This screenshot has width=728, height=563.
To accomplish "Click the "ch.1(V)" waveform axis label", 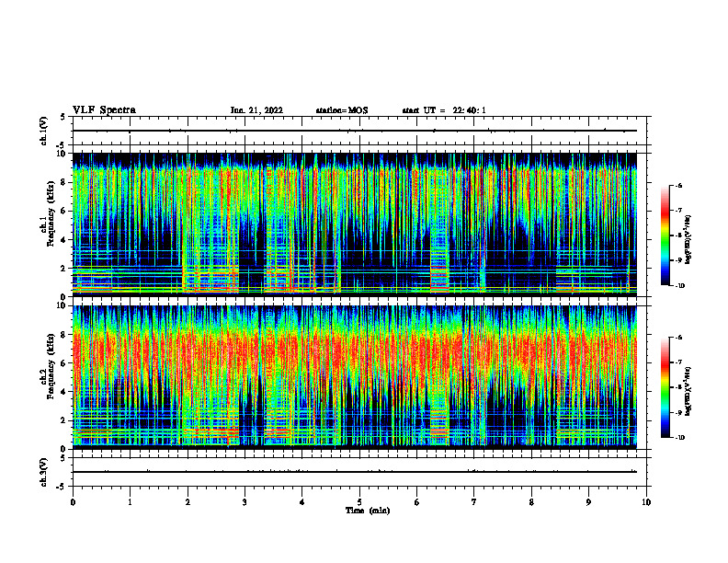I will [44, 131].
